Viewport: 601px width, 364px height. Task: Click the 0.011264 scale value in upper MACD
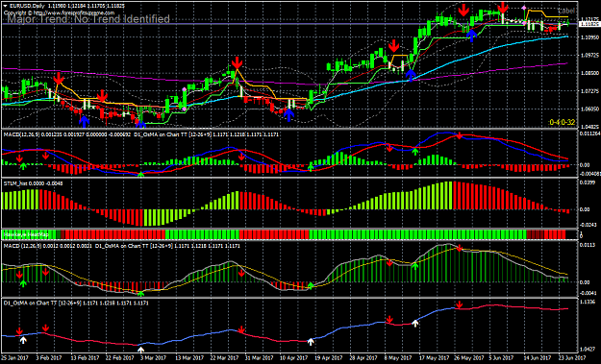(589, 133)
